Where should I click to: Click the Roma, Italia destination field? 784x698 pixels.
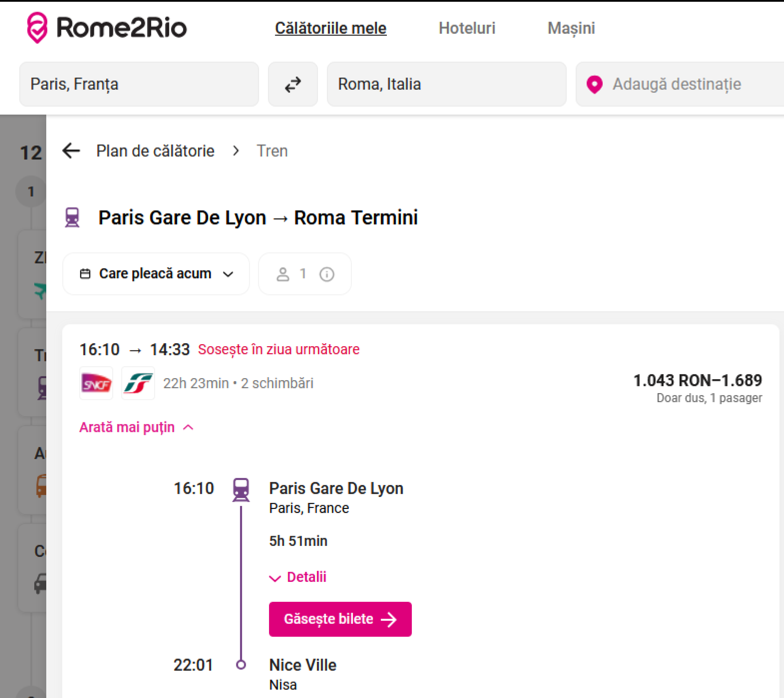446,84
